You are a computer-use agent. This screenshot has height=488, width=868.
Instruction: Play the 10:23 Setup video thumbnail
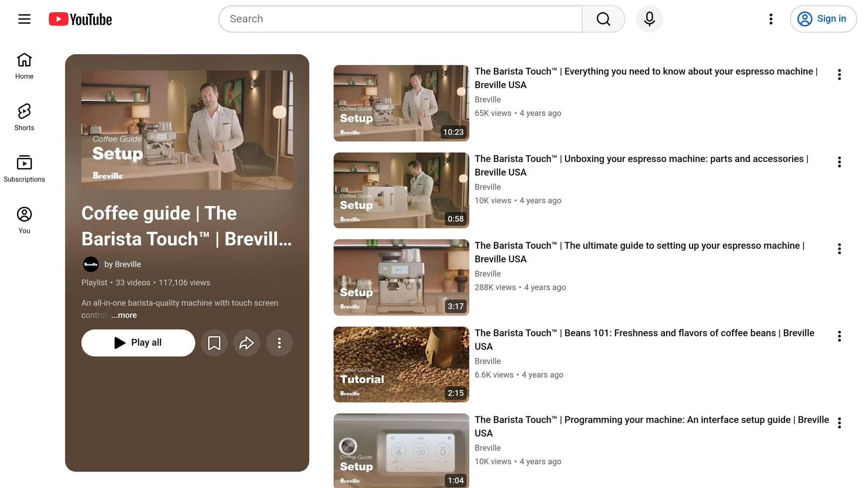point(401,103)
